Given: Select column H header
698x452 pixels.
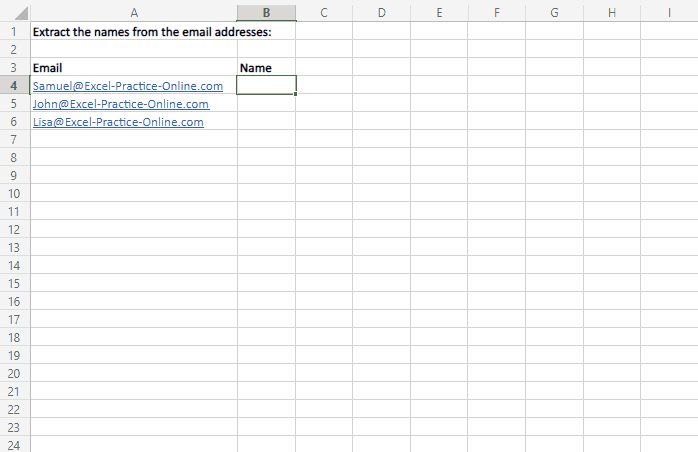Looking at the screenshot, I should (611, 12).
